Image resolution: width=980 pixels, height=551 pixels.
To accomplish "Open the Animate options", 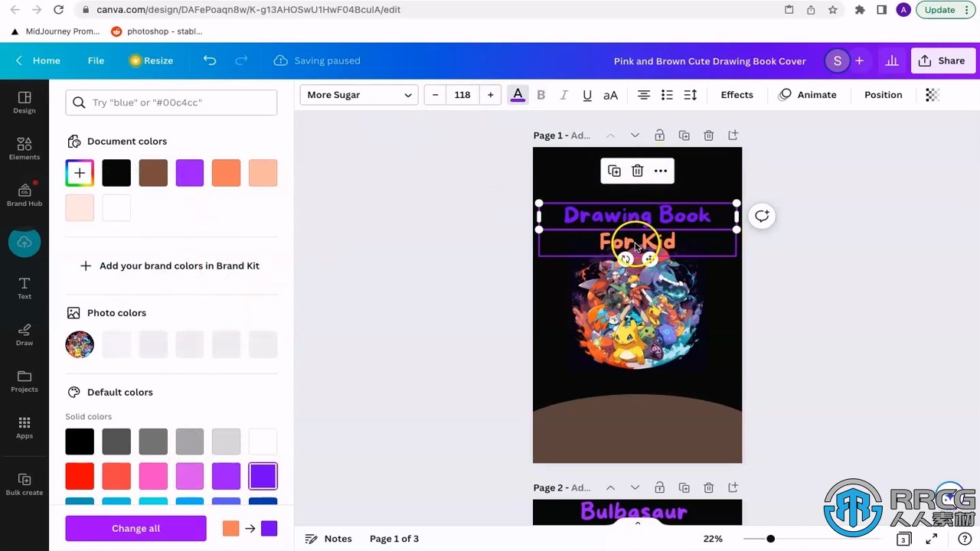I will (807, 95).
